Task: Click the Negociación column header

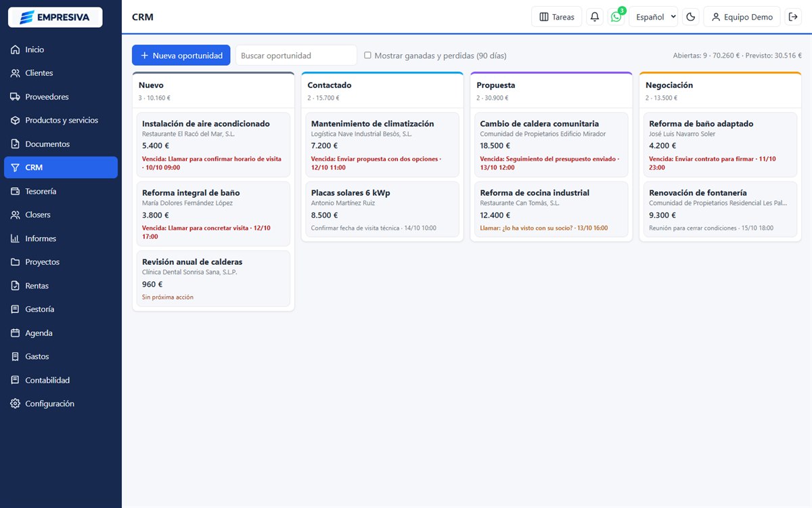Action: click(x=720, y=91)
